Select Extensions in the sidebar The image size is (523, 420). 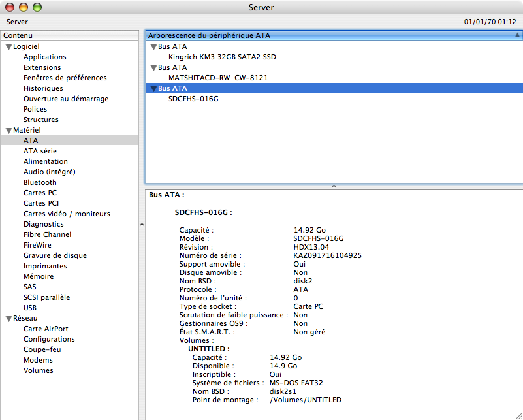click(42, 67)
